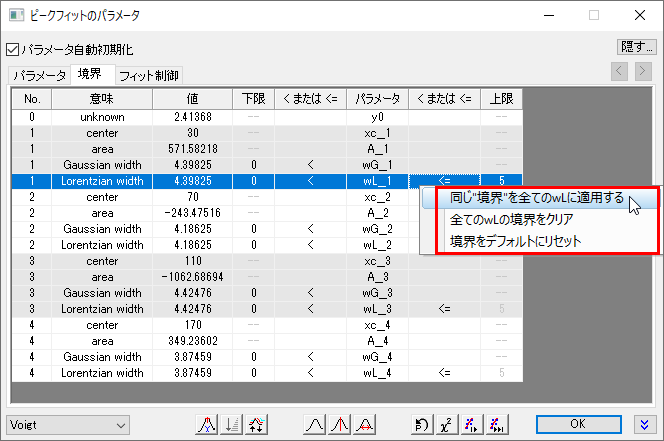This screenshot has width=664, height=441.
Task: Click the lower limit 0 in wG_4 row
Action: click(253, 357)
